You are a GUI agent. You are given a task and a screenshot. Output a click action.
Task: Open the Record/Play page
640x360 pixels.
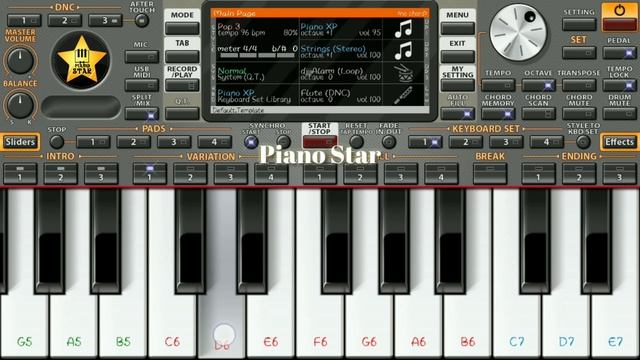click(182, 85)
